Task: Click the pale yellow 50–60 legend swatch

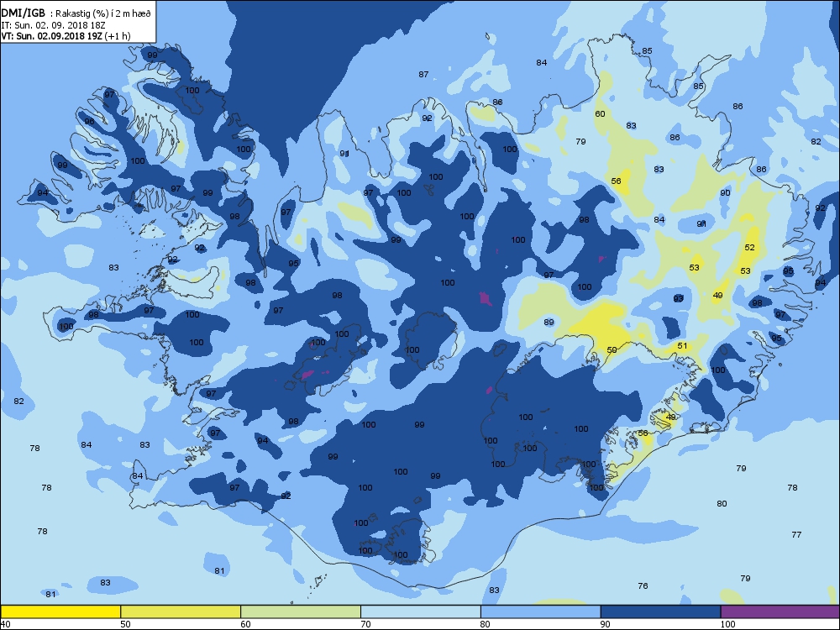Action: tap(181, 612)
